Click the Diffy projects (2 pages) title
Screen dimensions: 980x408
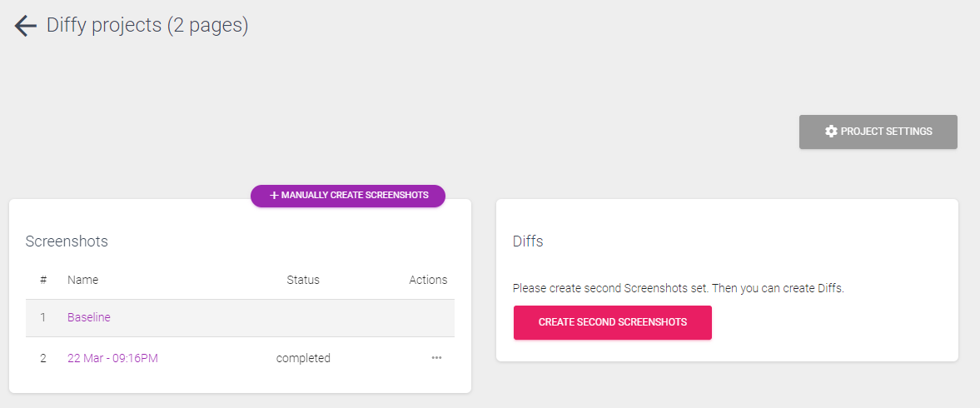pos(147,26)
